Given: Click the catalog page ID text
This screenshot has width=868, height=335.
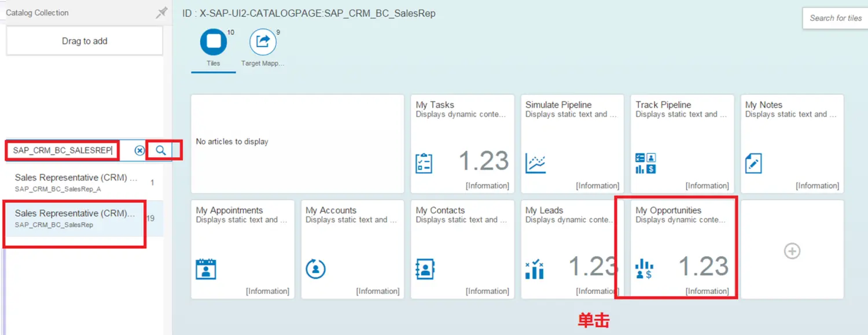Looking at the screenshot, I should [309, 13].
